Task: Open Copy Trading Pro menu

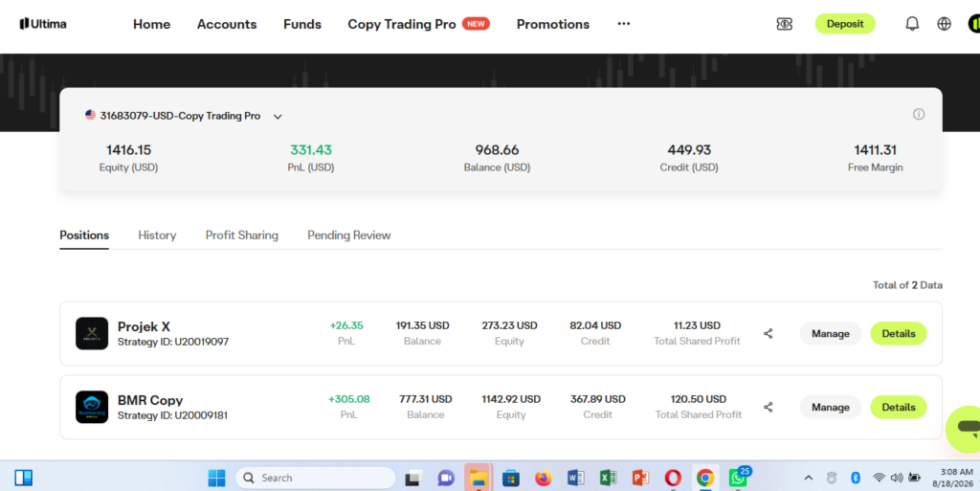Action: pyautogui.click(x=402, y=24)
